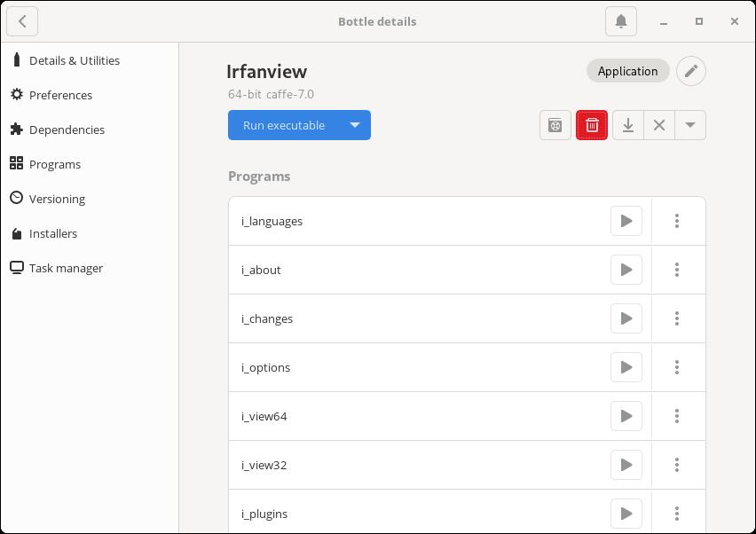Click the red trash delete bottle button
This screenshot has height=534, width=756.
[x=592, y=125]
